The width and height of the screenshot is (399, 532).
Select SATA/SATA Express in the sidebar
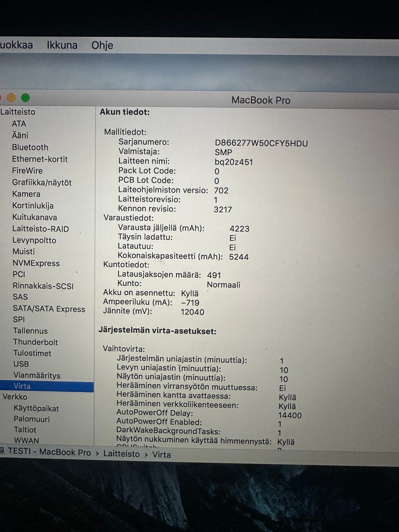click(49, 309)
